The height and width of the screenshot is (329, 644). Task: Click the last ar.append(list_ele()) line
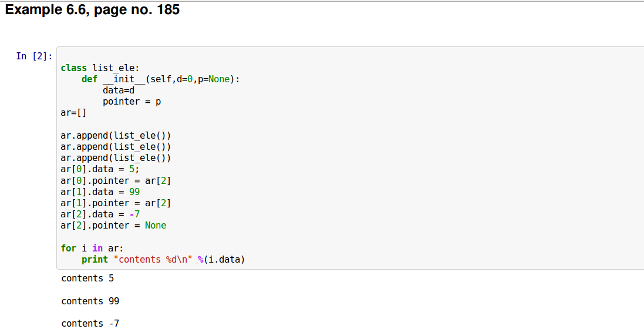(116, 158)
